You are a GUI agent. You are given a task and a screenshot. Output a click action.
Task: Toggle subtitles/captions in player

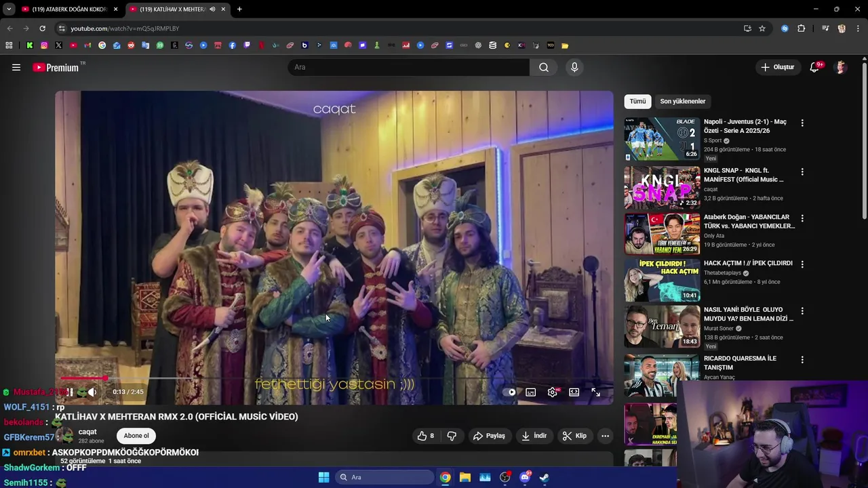click(531, 392)
